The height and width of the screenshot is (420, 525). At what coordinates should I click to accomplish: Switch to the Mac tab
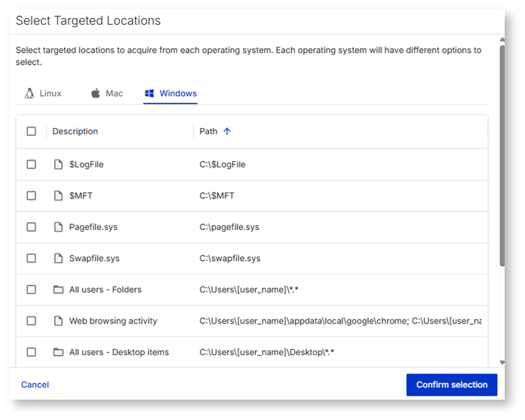click(x=107, y=94)
